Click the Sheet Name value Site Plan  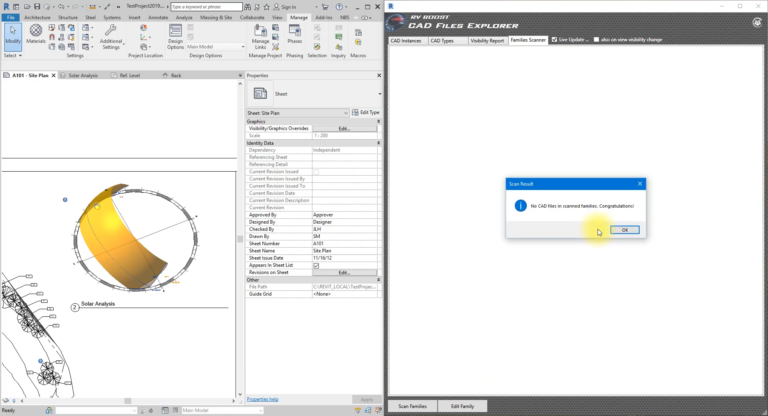(x=345, y=251)
